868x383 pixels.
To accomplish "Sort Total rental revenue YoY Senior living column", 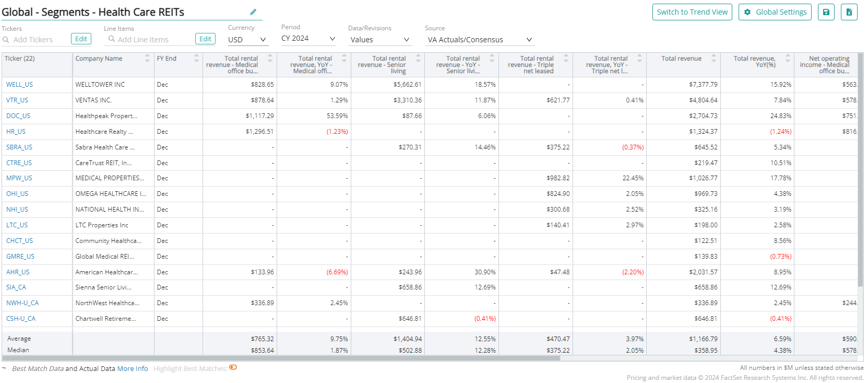I will 492,59.
